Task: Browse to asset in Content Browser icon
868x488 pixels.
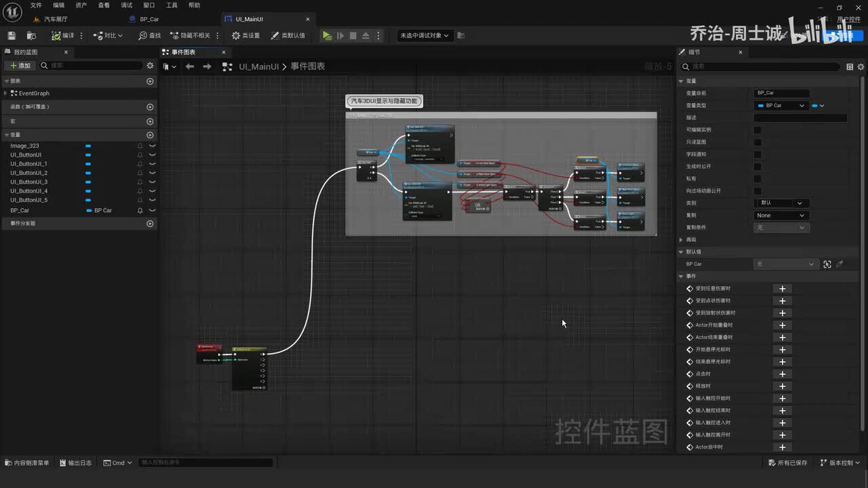Action: click(x=31, y=35)
